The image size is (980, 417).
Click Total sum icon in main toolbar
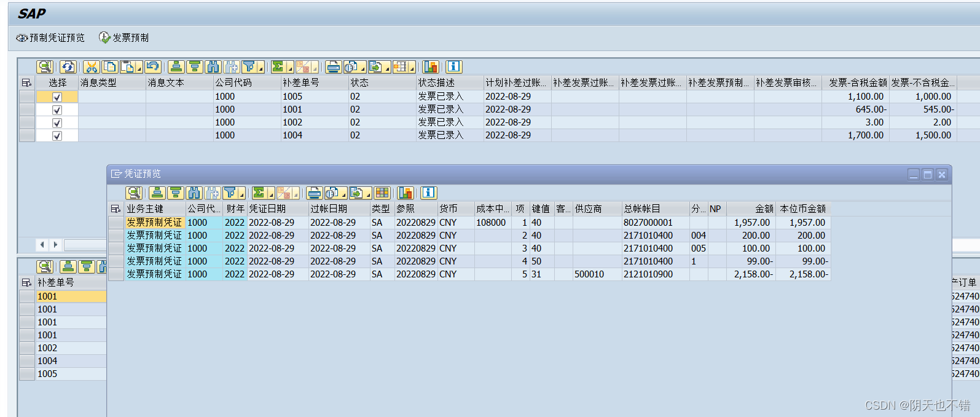pos(278,66)
